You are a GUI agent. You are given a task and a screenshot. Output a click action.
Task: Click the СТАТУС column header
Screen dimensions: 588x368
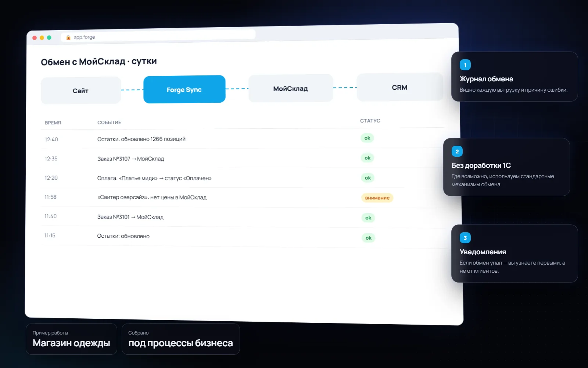coord(370,121)
